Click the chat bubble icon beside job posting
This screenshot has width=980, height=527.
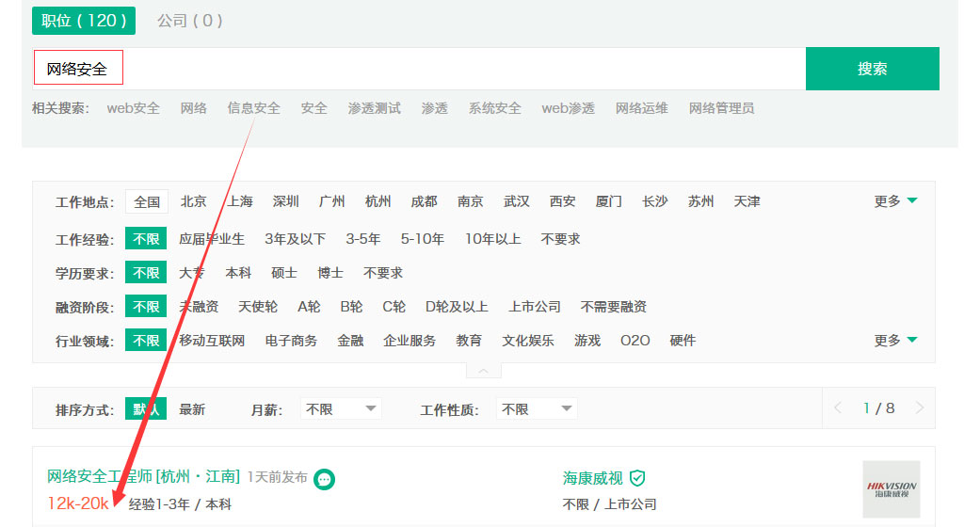click(324, 479)
